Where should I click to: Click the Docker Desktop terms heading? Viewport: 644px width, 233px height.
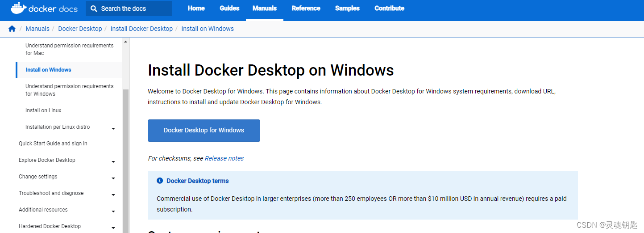point(198,181)
